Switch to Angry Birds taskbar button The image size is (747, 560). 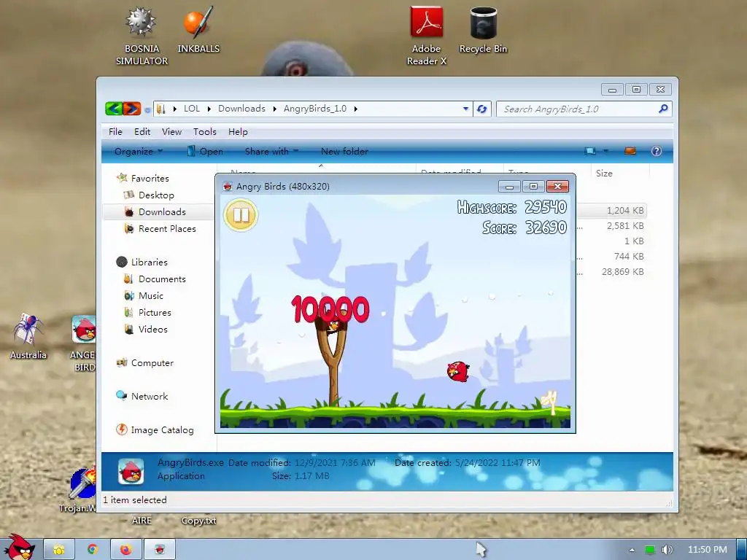pyautogui.click(x=160, y=550)
